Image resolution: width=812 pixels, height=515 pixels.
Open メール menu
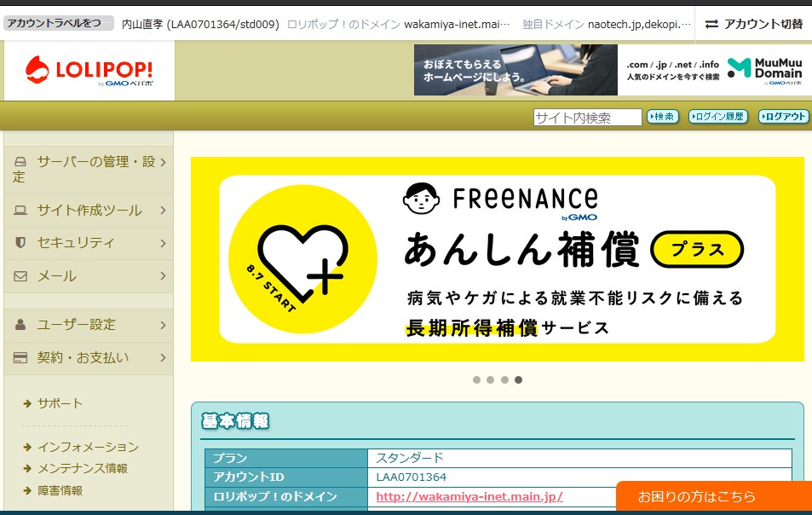pos(89,275)
